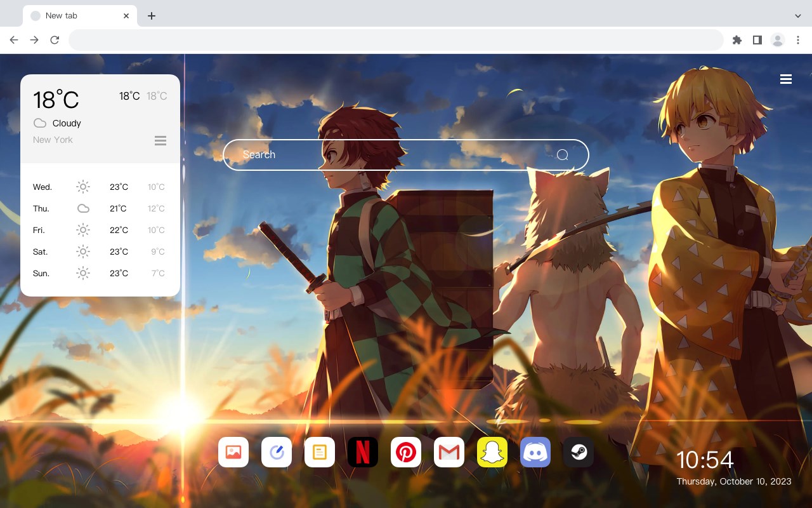
Task: Go back to the previous page
Action: pyautogui.click(x=14, y=40)
